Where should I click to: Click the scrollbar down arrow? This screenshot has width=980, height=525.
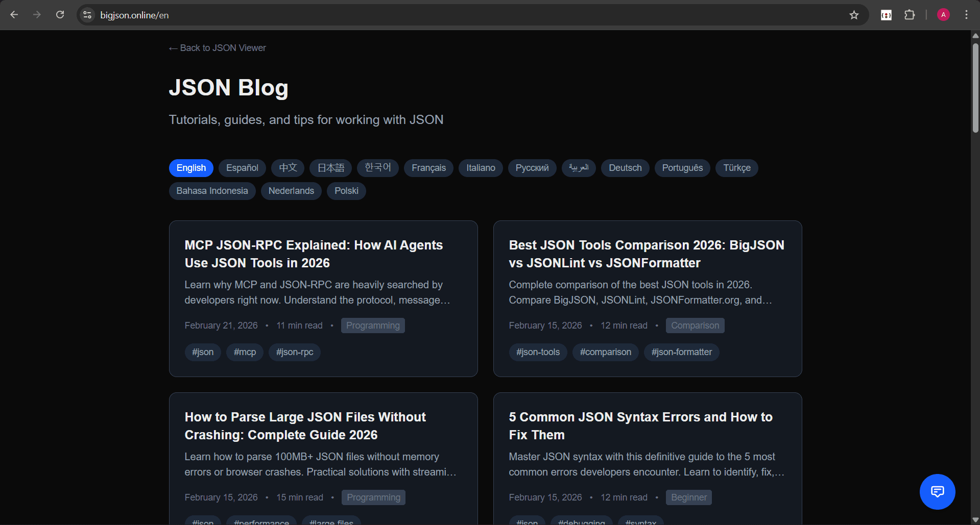(975, 520)
